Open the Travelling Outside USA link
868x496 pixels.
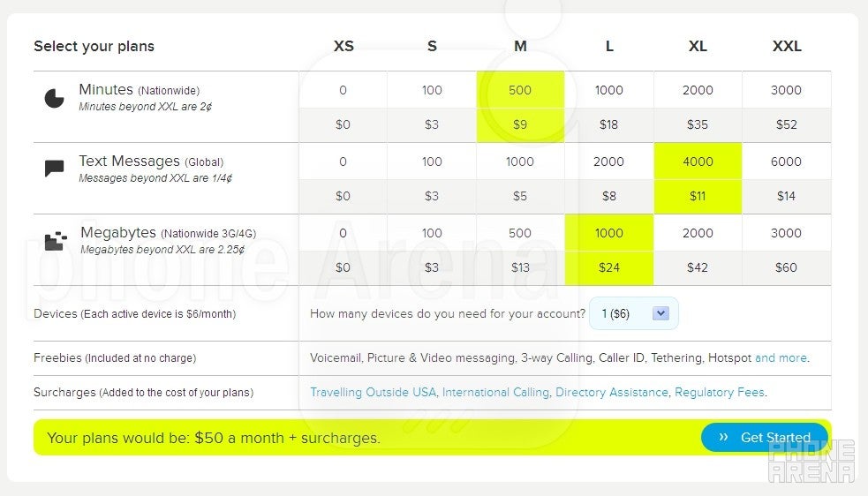click(373, 392)
